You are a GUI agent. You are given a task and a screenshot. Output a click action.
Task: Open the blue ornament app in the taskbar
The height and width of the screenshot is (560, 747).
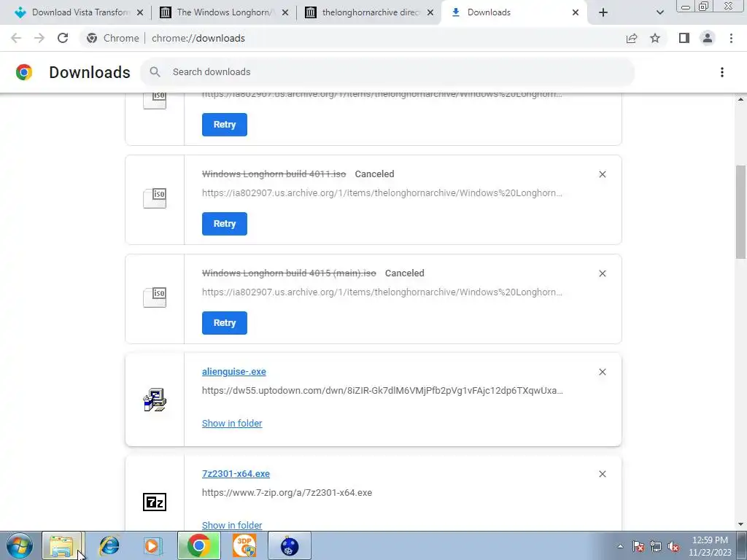(290, 545)
